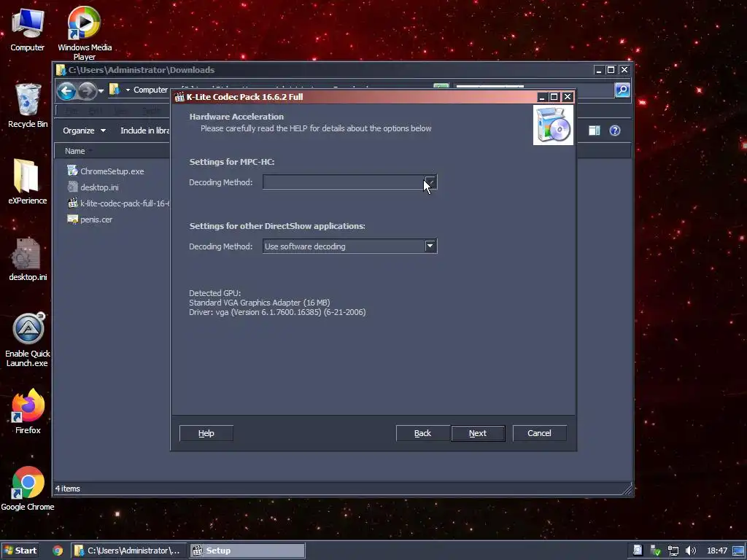Open the Start menu
Viewport: 747px width, 560px height.
[20, 551]
